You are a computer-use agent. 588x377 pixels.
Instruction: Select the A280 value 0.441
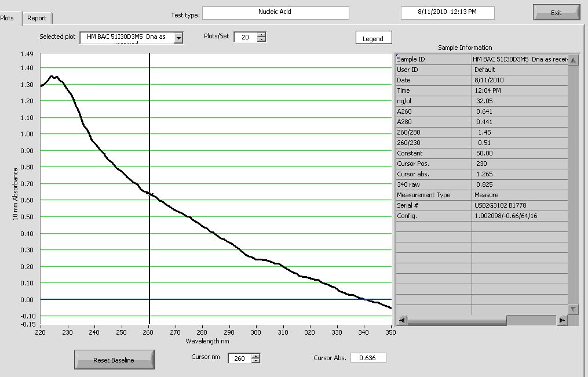(520, 122)
